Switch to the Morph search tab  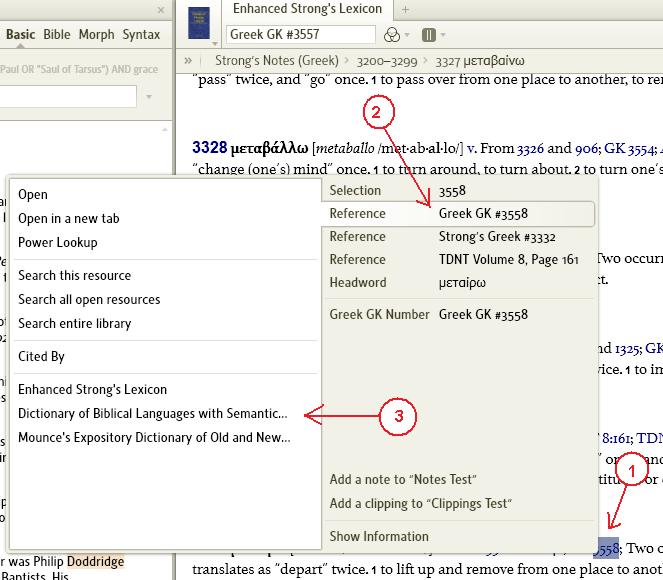pyautogui.click(x=96, y=34)
